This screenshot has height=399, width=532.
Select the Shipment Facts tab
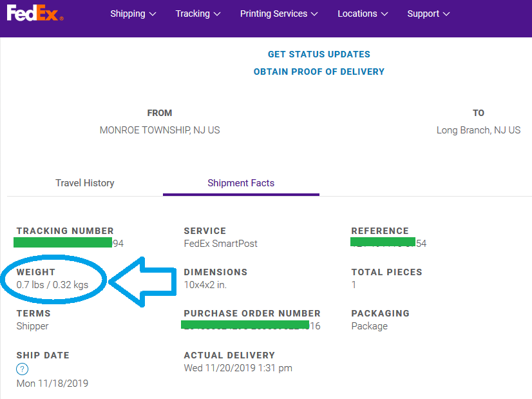pyautogui.click(x=241, y=183)
